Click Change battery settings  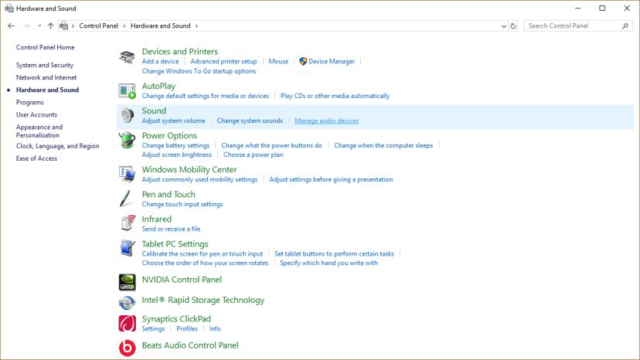coord(176,145)
